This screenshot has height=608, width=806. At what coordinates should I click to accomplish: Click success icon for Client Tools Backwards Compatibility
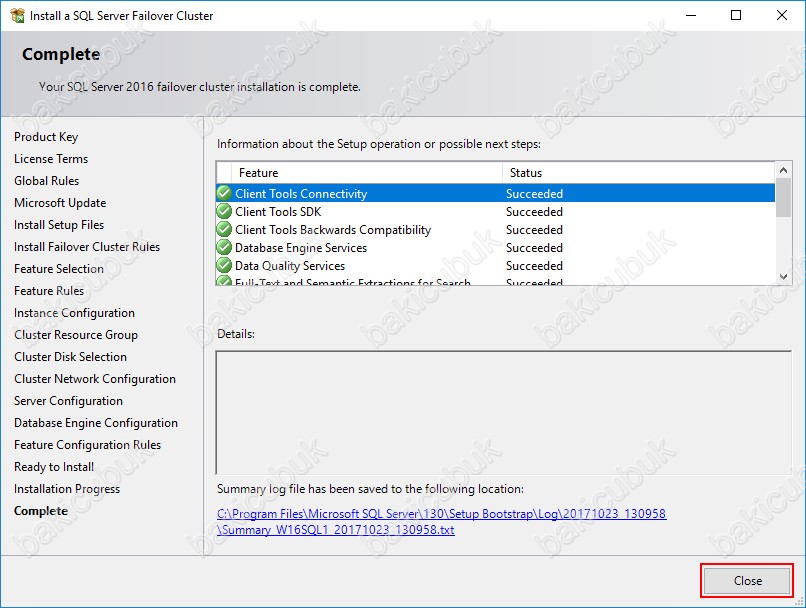pos(224,229)
